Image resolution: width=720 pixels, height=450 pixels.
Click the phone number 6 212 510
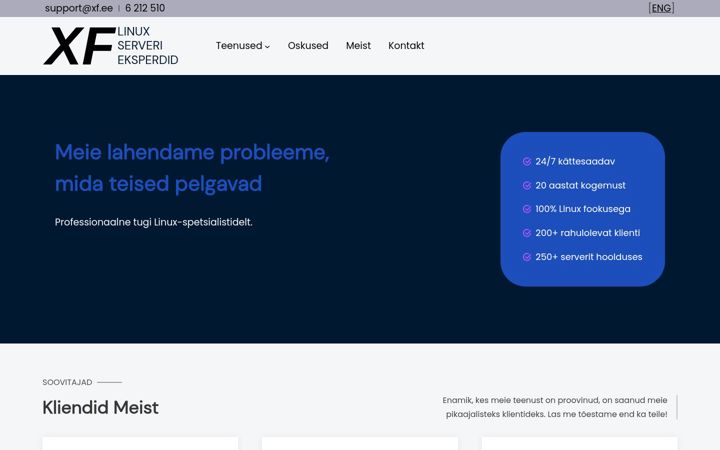145,8
